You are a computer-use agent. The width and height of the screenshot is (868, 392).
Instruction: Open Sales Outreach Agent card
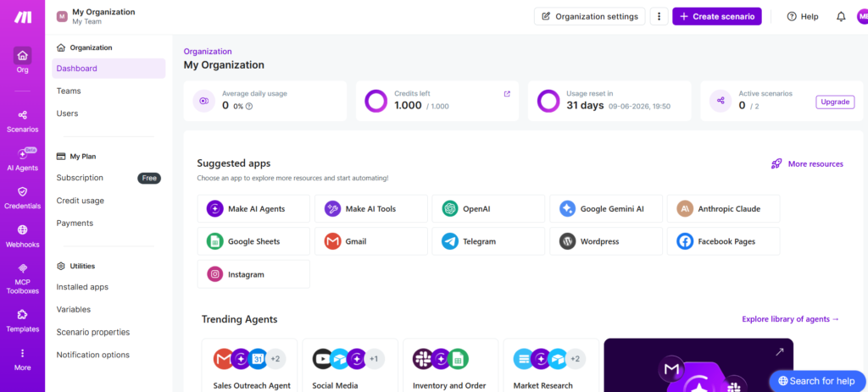click(x=250, y=366)
